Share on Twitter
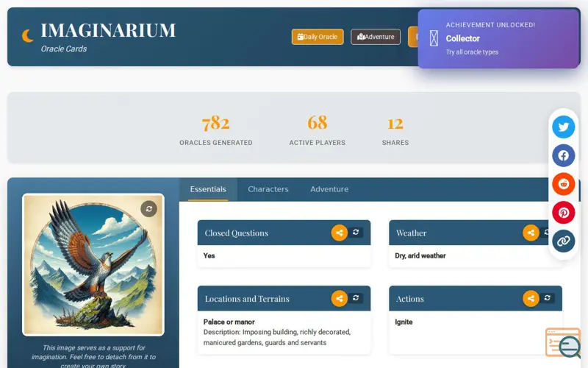The image size is (588, 368). pos(563,127)
